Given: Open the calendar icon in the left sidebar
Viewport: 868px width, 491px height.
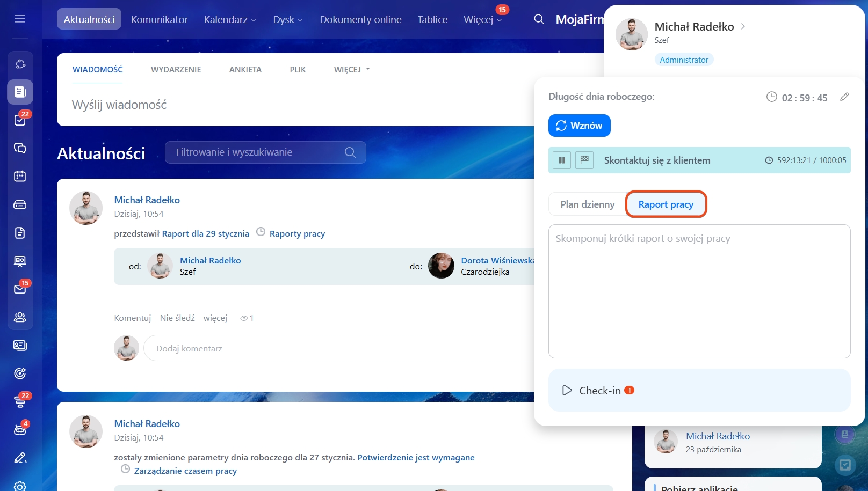Looking at the screenshot, I should [x=20, y=177].
